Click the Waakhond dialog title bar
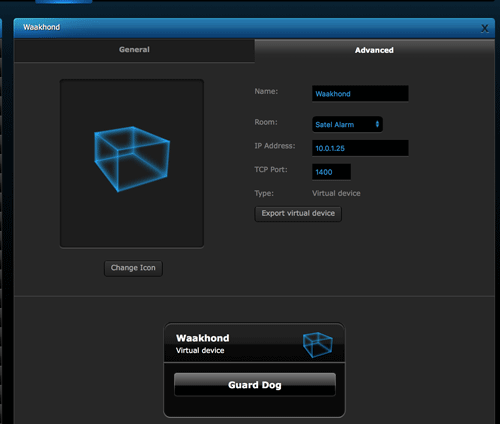The height and width of the screenshot is (424, 500). coord(247,28)
